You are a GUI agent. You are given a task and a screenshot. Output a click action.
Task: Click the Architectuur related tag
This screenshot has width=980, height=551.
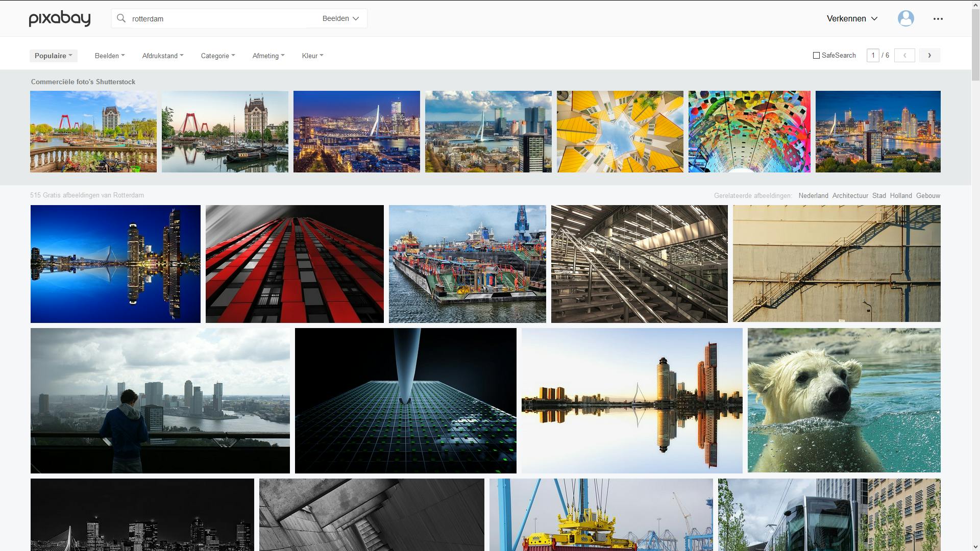[x=850, y=195]
